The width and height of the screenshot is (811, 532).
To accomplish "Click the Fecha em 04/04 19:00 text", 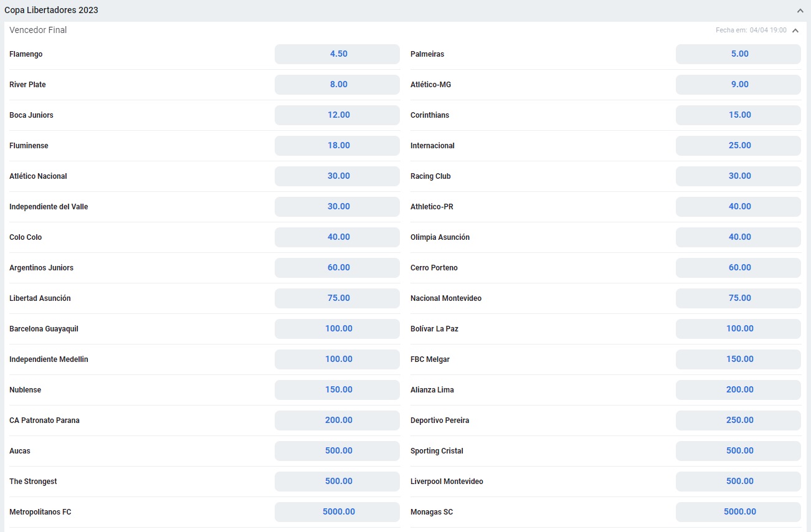I will click(x=751, y=31).
